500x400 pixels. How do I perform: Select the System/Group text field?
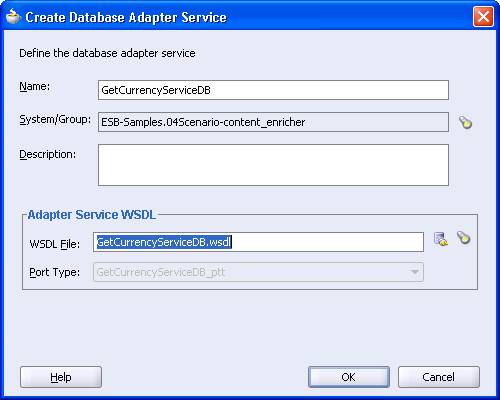[273, 122]
